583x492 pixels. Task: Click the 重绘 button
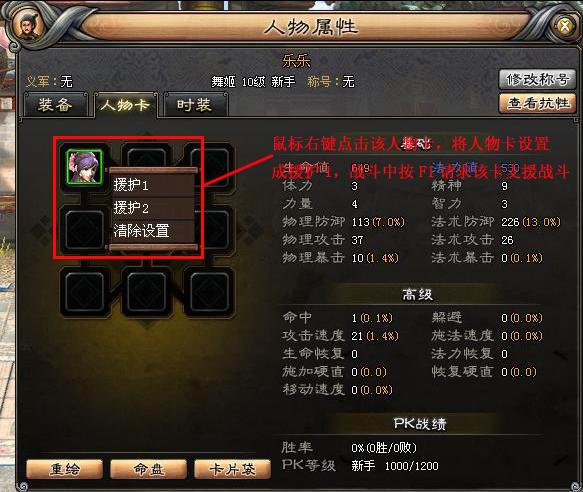pos(64,469)
